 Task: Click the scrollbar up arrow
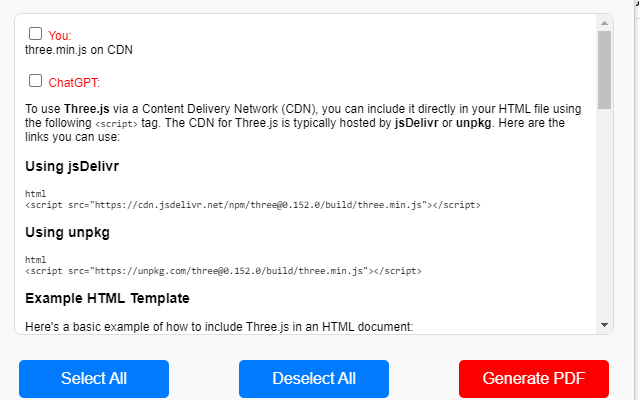pyautogui.click(x=604, y=22)
